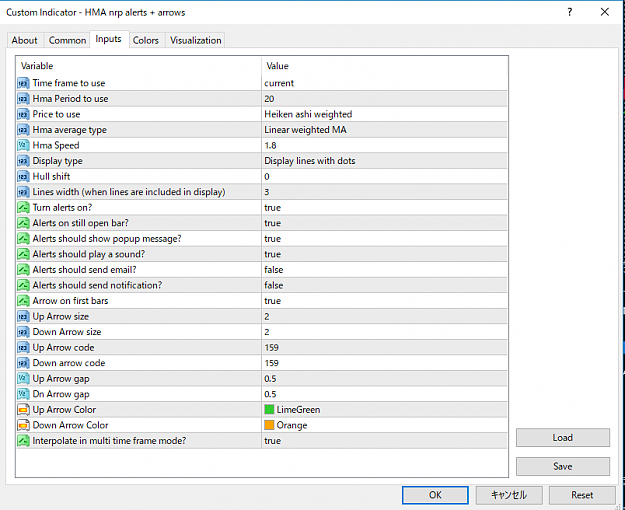The image size is (625, 510).
Task: Open the Visualization tab
Action: (195, 40)
